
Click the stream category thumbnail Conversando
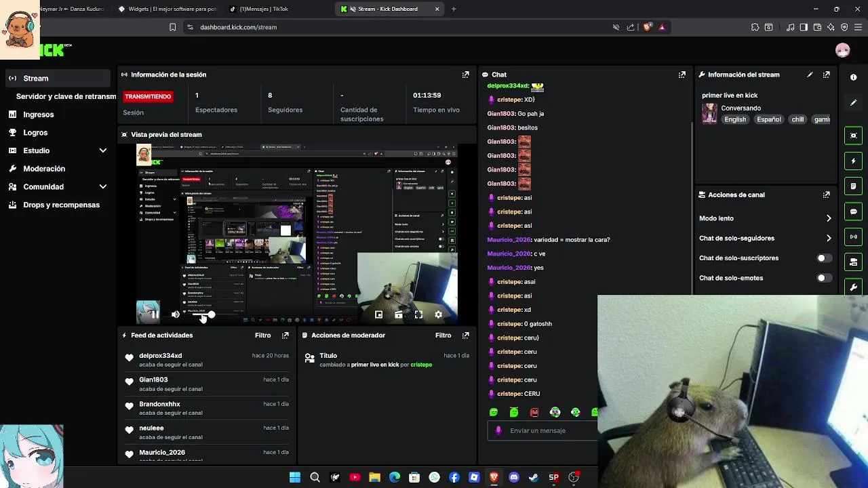709,113
